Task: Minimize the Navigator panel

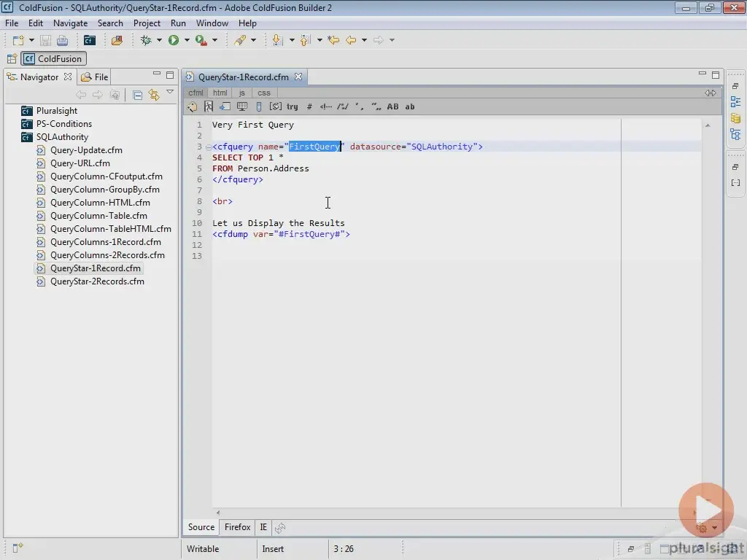Action: pos(157,74)
